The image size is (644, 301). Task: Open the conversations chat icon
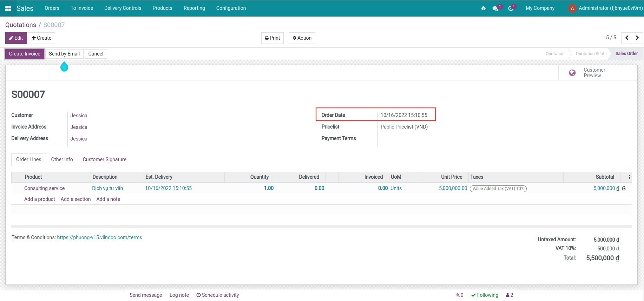(x=495, y=8)
